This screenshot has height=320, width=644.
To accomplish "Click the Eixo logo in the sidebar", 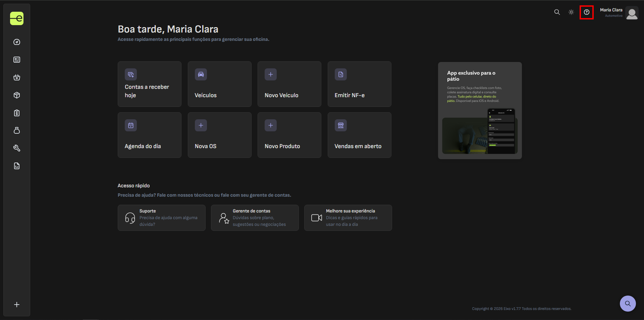I will pos(17,18).
